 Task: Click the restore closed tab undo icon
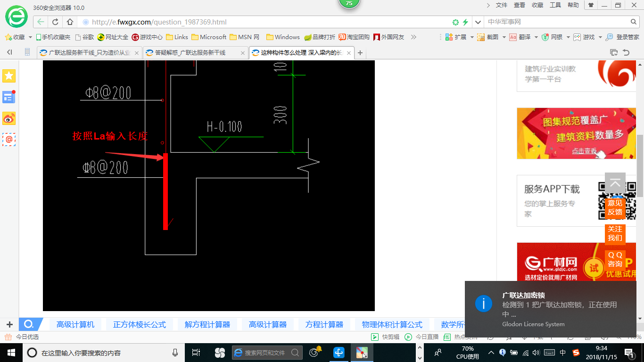pyautogui.click(x=626, y=52)
